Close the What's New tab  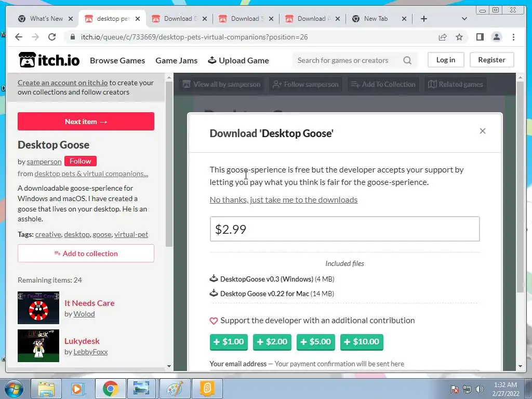click(71, 19)
